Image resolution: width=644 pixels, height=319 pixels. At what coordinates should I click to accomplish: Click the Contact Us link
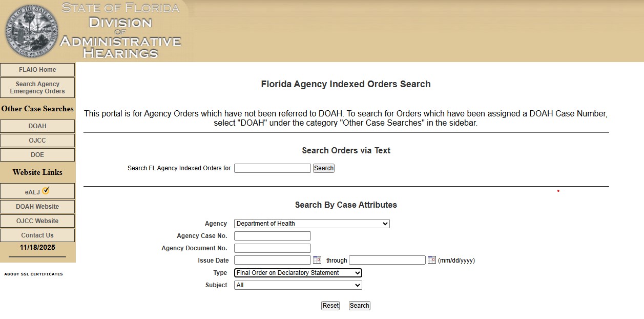pos(37,235)
